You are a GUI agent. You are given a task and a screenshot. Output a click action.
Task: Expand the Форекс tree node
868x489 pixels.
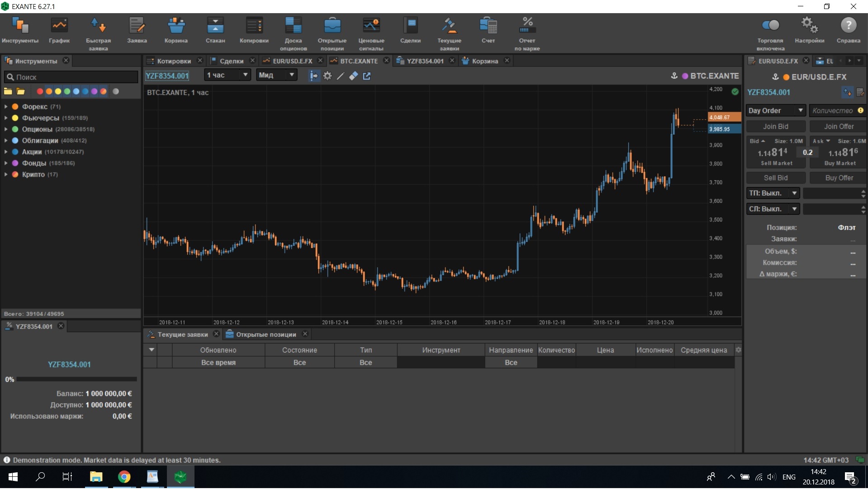pos(6,107)
